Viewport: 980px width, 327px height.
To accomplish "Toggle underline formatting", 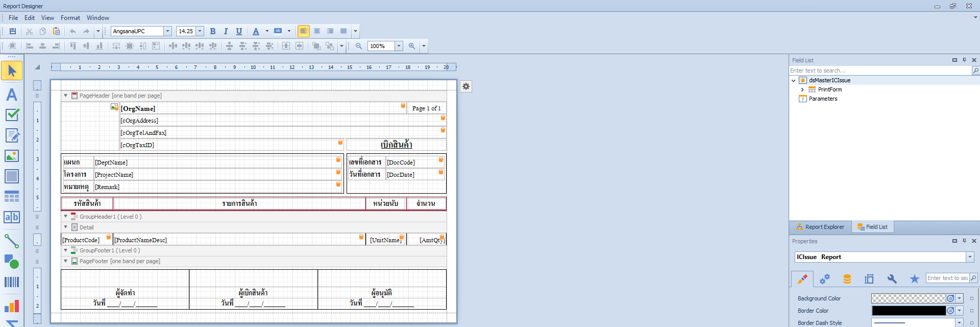I will (x=239, y=31).
